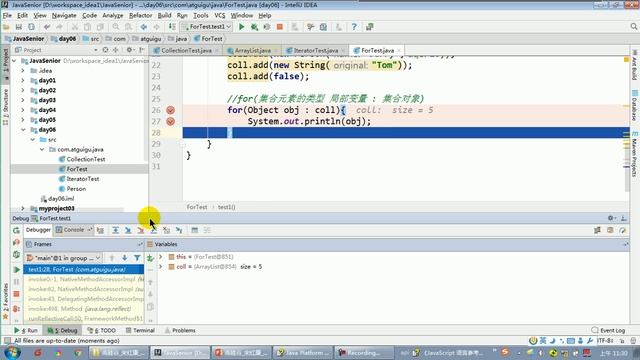Open the Build menu

[x=164, y=16]
